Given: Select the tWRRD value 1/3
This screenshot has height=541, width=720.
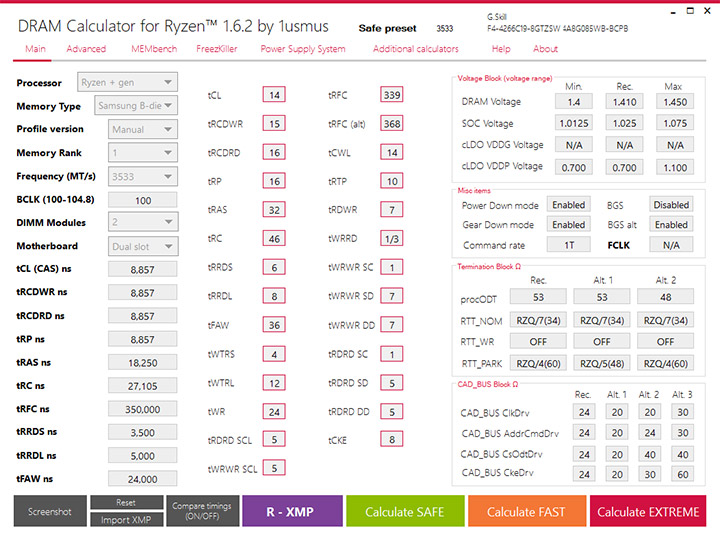Looking at the screenshot, I should pos(392,239).
